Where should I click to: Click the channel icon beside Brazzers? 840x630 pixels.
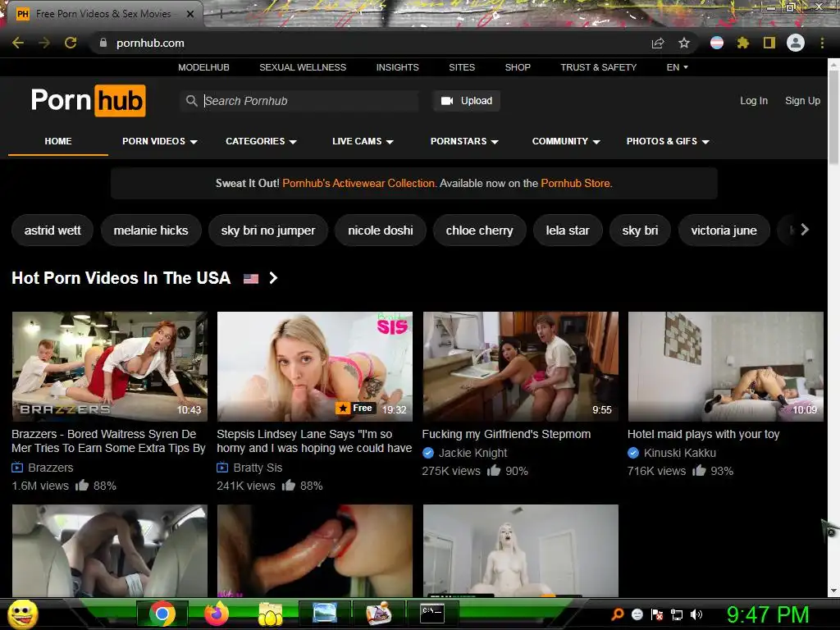coord(17,468)
